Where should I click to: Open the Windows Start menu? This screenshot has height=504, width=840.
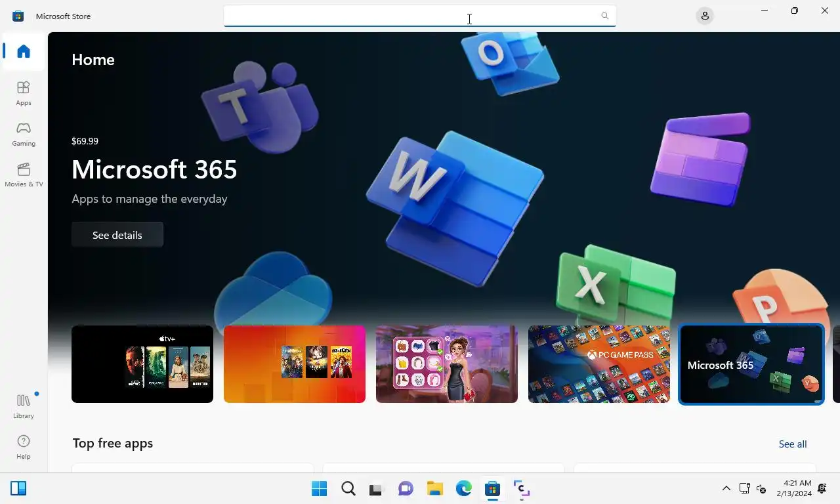click(320, 488)
